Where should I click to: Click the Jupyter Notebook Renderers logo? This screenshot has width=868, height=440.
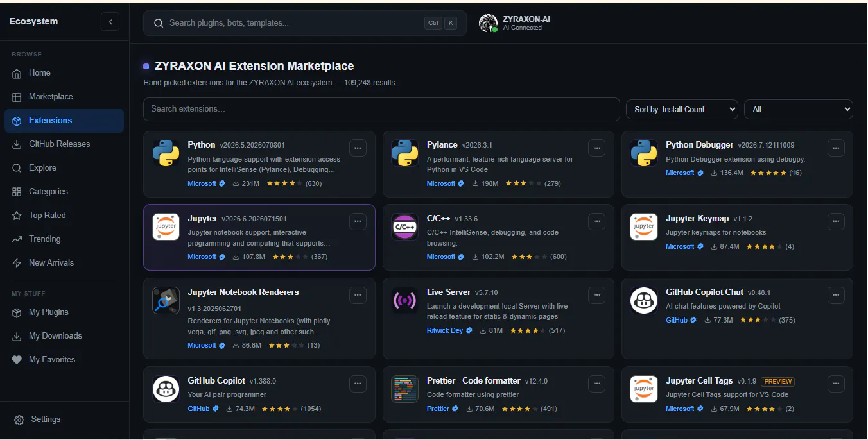click(x=166, y=300)
